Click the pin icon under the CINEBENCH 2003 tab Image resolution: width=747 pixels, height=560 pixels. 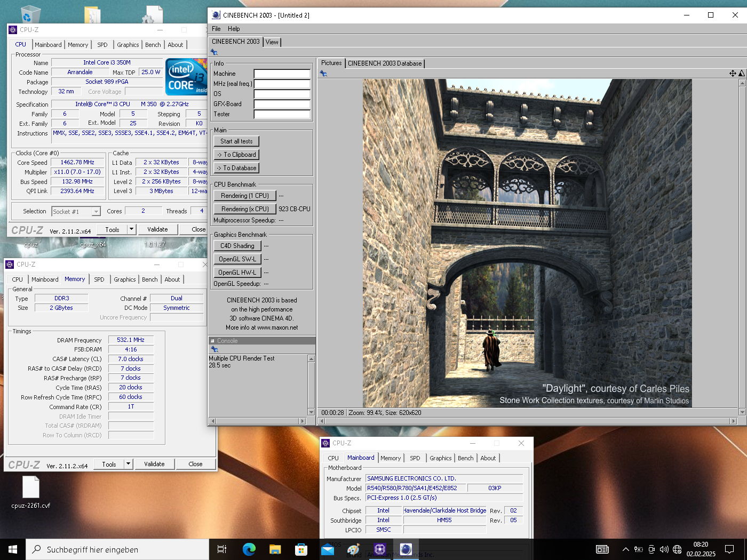[x=214, y=52]
